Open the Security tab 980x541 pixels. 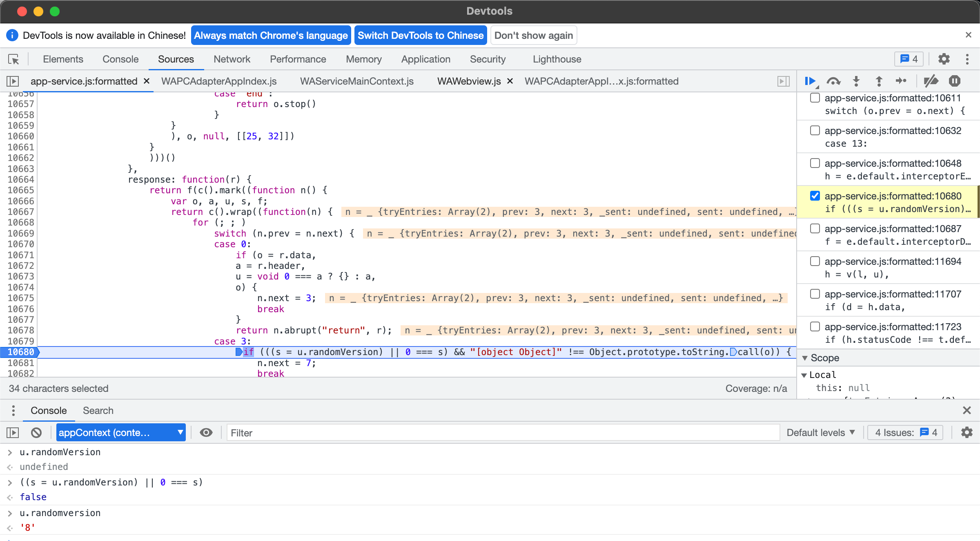[x=488, y=59]
